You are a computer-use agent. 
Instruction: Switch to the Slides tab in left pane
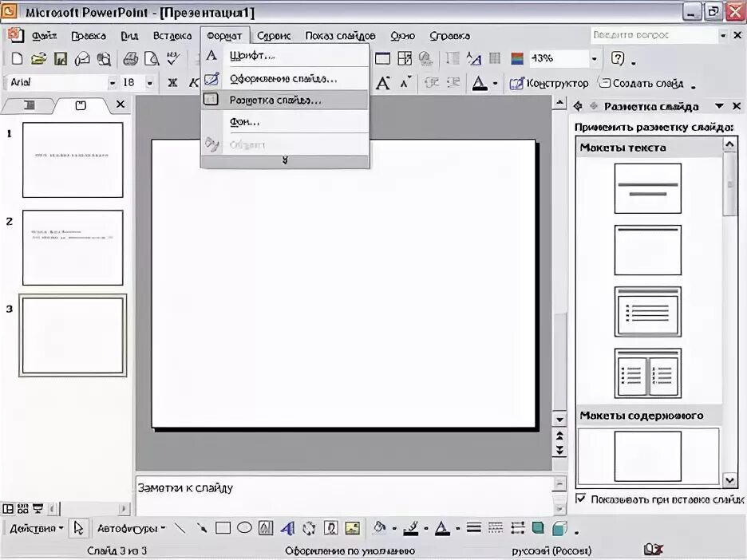[x=81, y=105]
